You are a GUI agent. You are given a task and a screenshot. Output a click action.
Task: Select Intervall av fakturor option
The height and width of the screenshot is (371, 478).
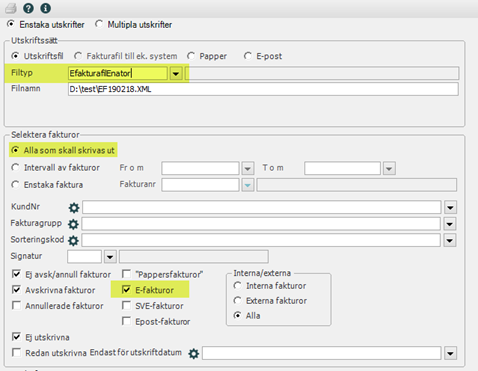click(15, 167)
